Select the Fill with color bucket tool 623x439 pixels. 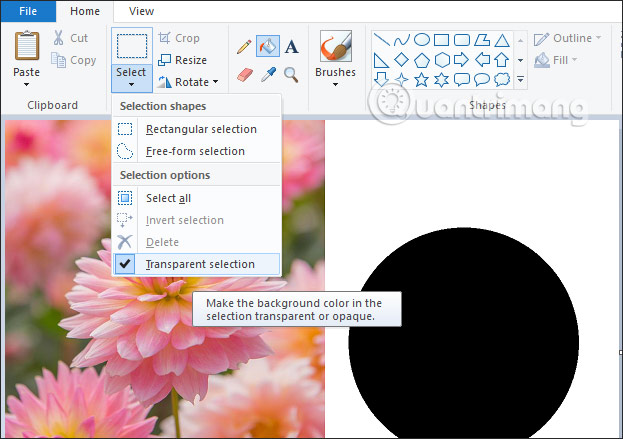click(x=268, y=46)
